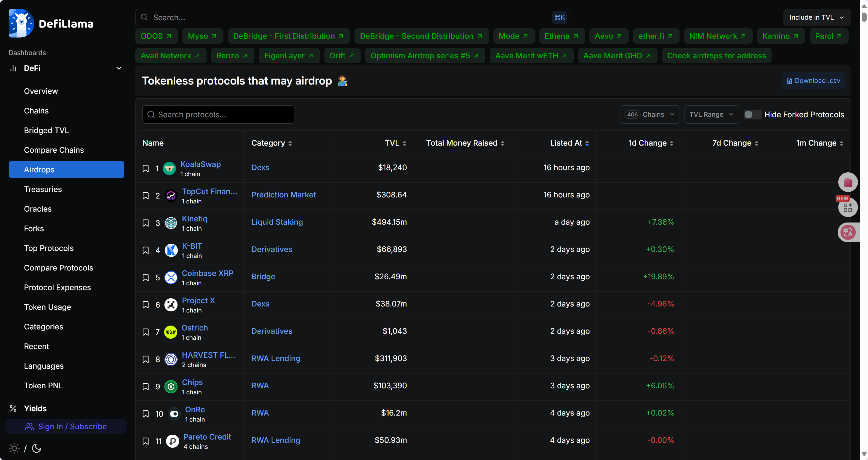Click the Project X logo icon
Viewport: 868px width, 460px height.
pyautogui.click(x=171, y=305)
